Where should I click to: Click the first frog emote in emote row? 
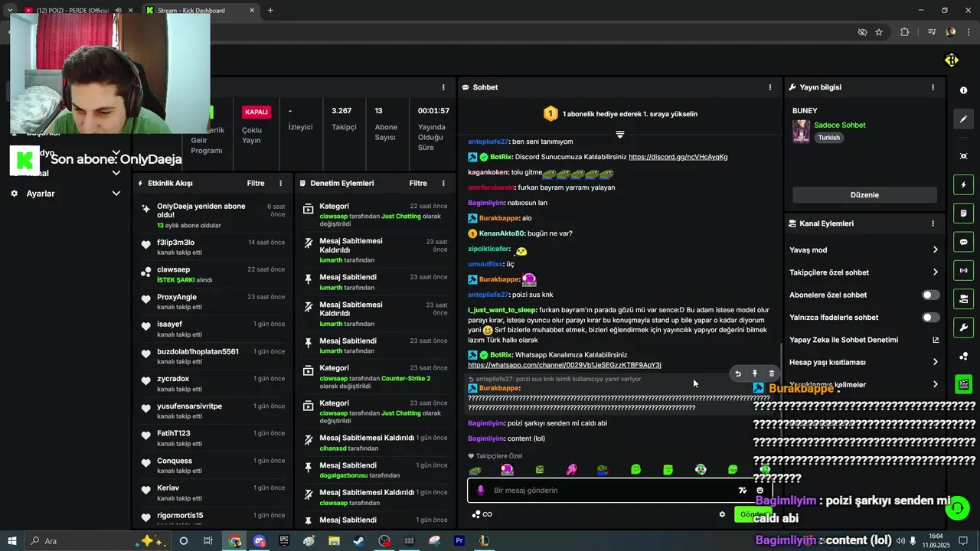(x=475, y=470)
